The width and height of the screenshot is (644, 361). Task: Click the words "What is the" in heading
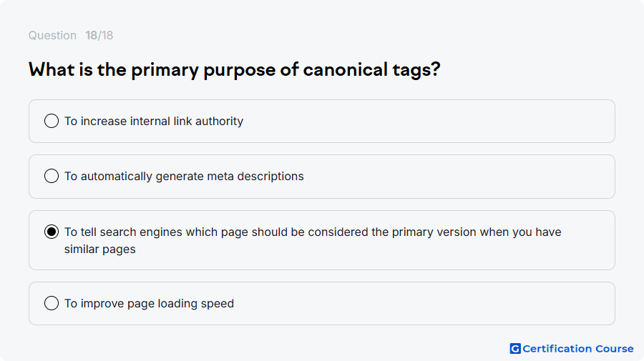[x=77, y=70]
